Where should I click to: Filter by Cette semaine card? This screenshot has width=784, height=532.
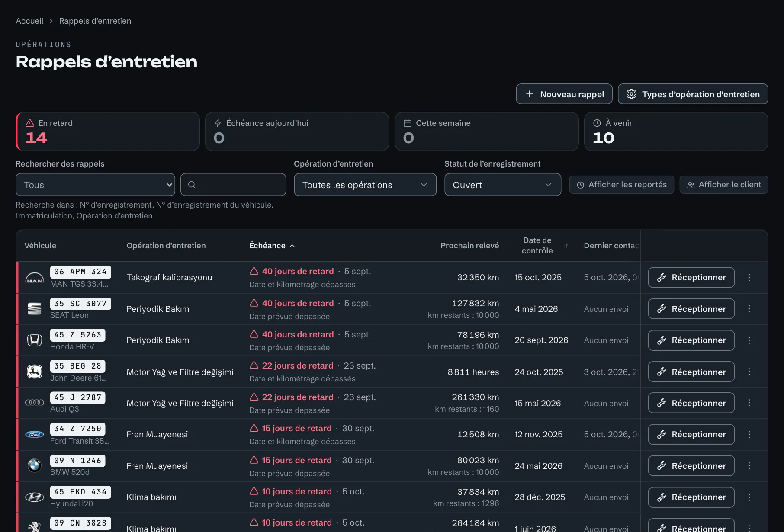click(487, 131)
